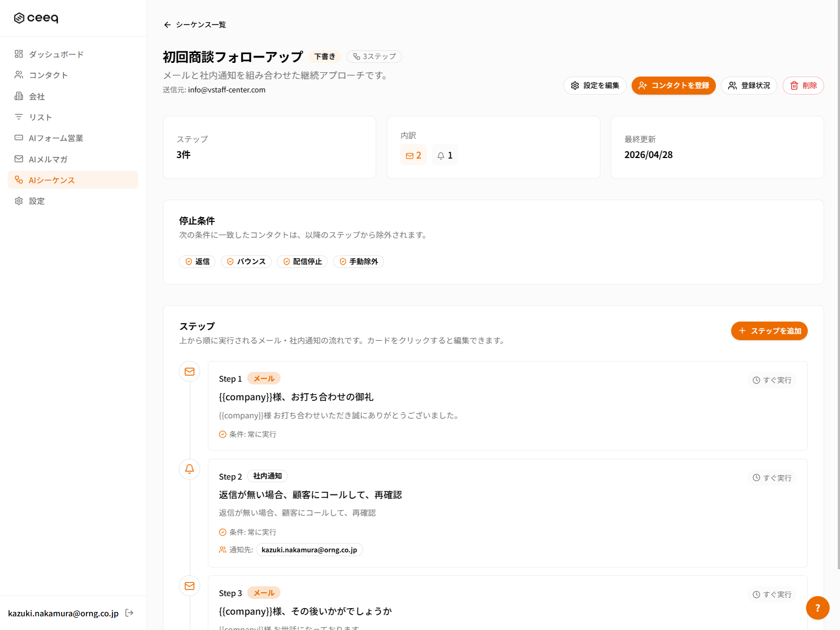840x630 pixels.
Task: Open the Step 1 card お打ち合わせの御礼
Action: [507, 406]
